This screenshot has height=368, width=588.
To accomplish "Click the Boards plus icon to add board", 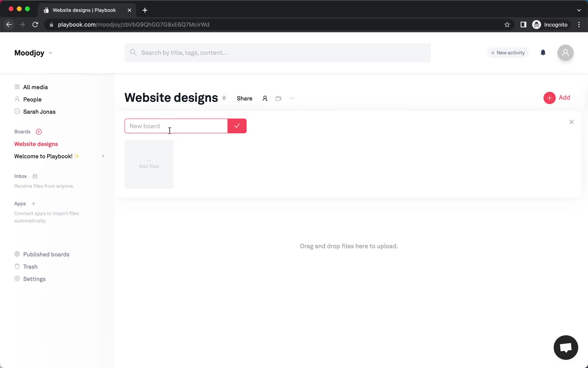I will [x=39, y=132].
